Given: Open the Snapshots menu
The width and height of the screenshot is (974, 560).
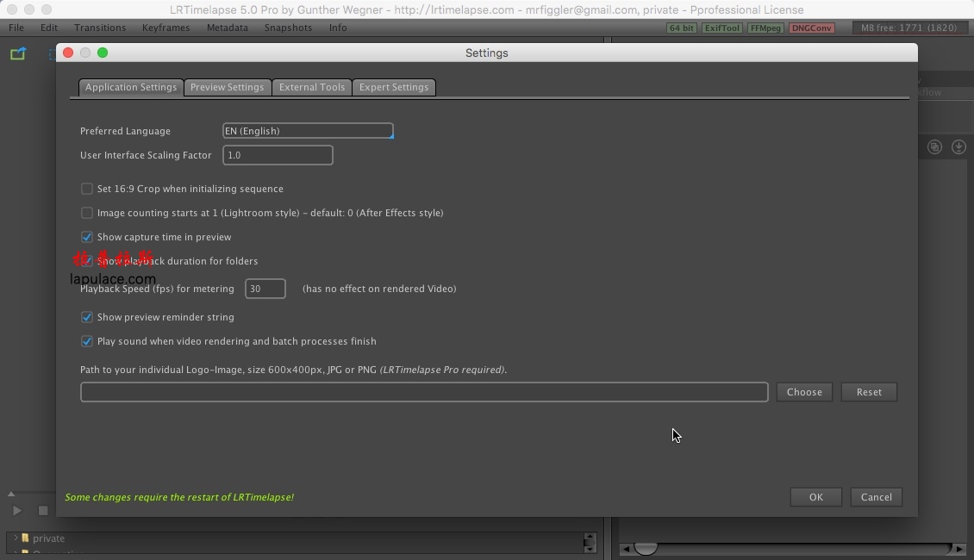Looking at the screenshot, I should tap(288, 28).
